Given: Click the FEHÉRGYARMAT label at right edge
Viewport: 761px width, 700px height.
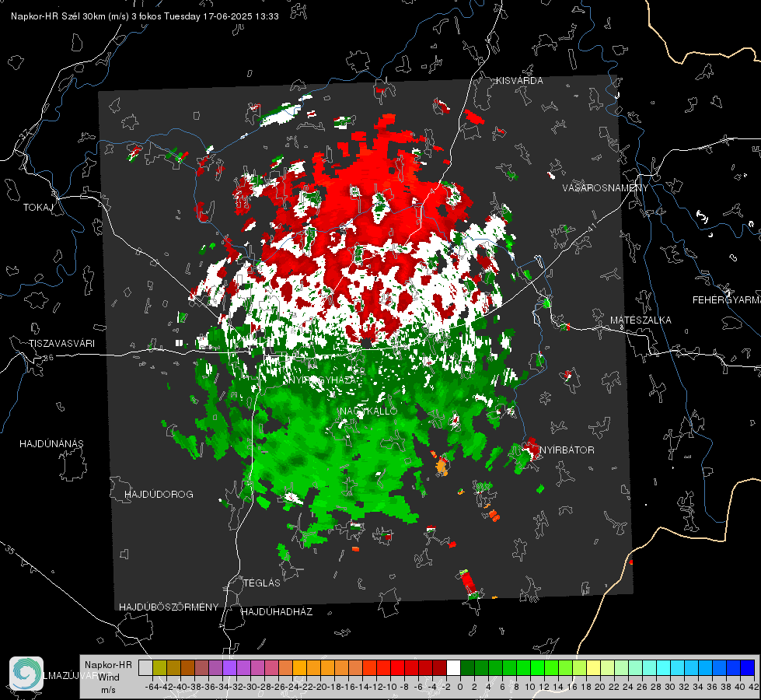Looking at the screenshot, I should click(727, 300).
